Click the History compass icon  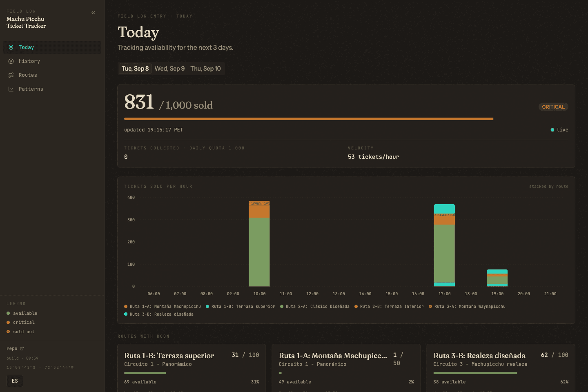[x=11, y=61]
